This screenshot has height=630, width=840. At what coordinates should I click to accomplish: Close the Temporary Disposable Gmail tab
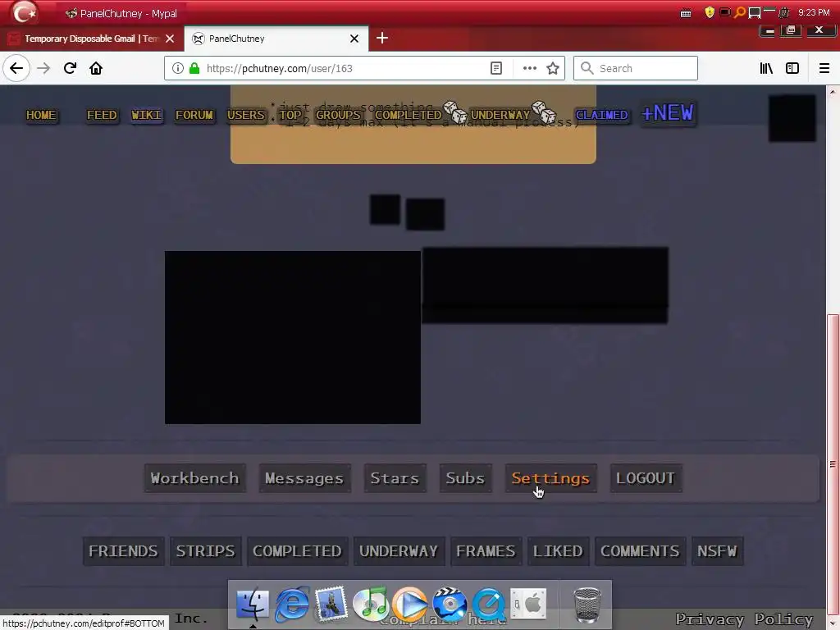(170, 39)
